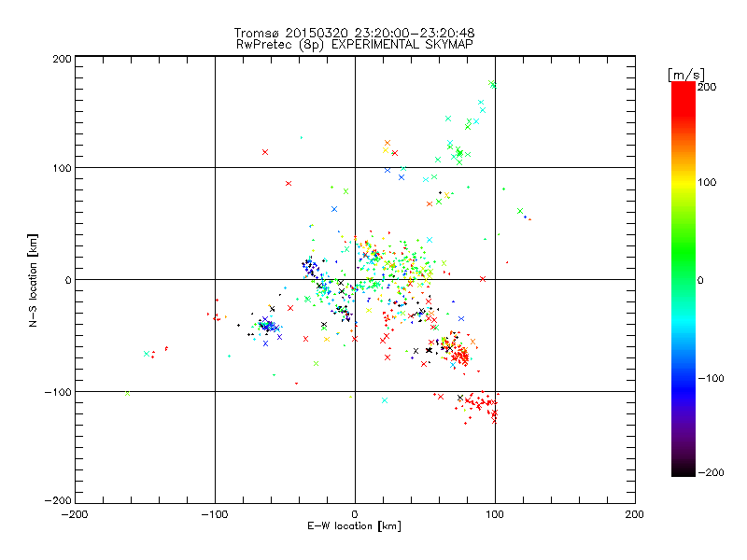The image size is (747, 560).
Task: Click the colorbar label '0'
Action: click(699, 280)
